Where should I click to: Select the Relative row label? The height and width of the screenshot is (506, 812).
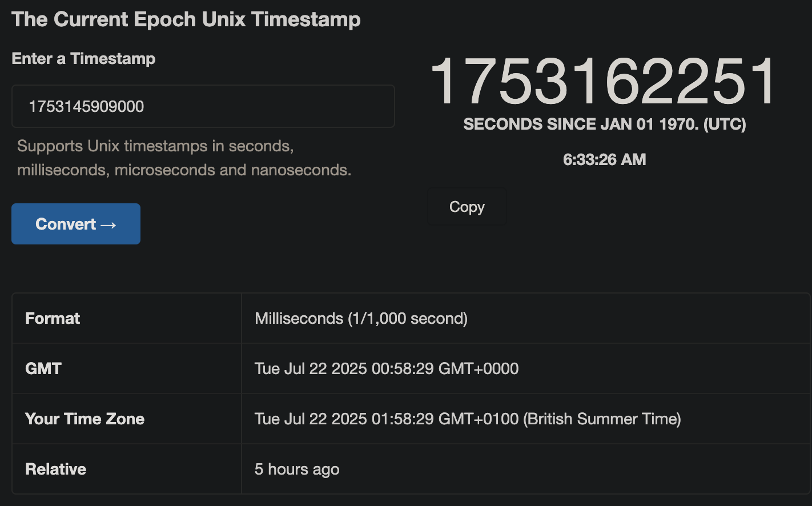tap(55, 469)
